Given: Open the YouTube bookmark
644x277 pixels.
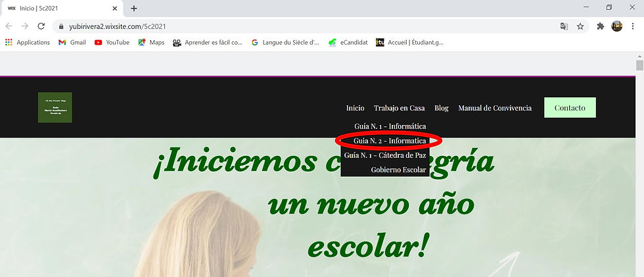Looking at the screenshot, I should 112,42.
